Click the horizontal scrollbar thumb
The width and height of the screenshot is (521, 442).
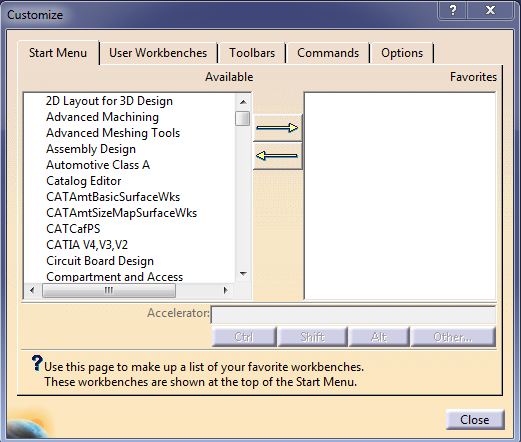click(109, 290)
